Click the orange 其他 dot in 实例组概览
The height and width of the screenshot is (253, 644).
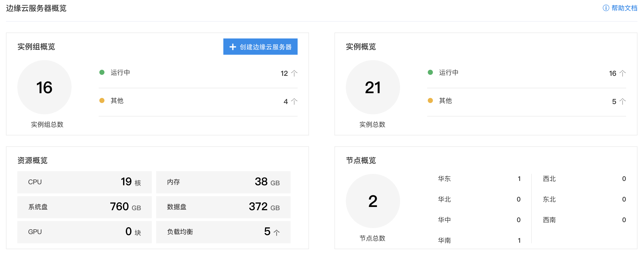[x=102, y=100]
